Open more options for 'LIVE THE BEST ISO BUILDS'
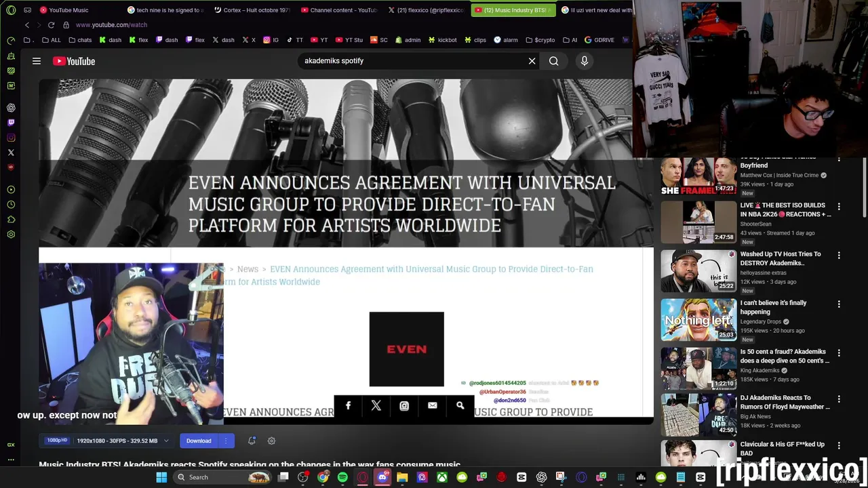This screenshot has height=488, width=868. [x=839, y=207]
